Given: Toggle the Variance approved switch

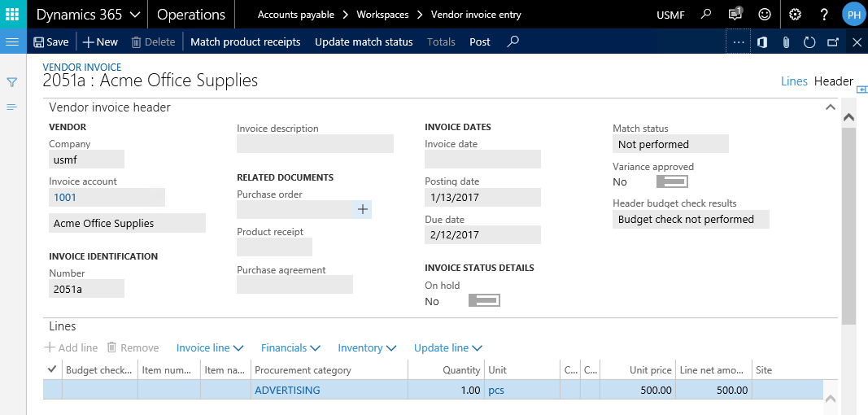Looking at the screenshot, I should coord(671,181).
